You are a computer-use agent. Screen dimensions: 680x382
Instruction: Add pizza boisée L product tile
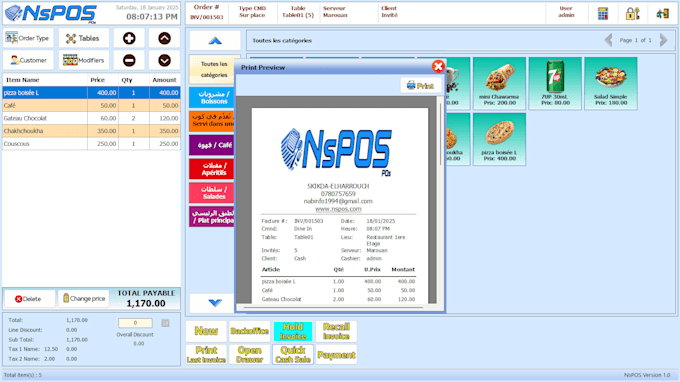[x=500, y=139]
